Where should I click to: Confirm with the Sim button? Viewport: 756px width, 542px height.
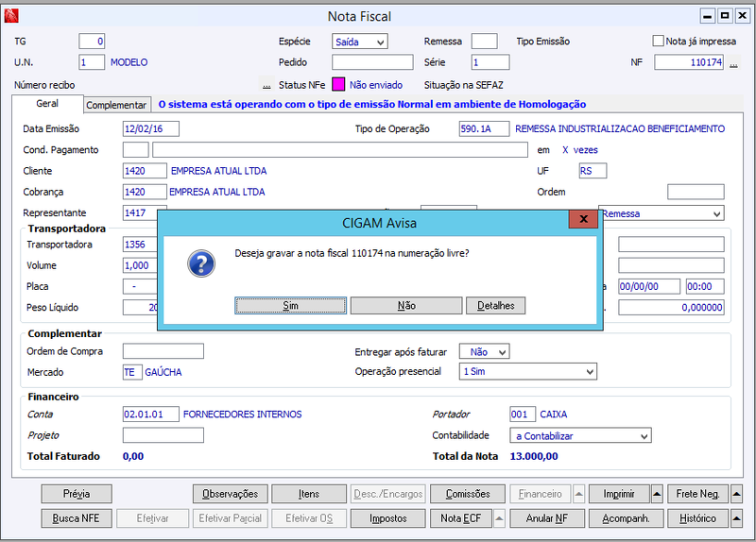coord(290,305)
